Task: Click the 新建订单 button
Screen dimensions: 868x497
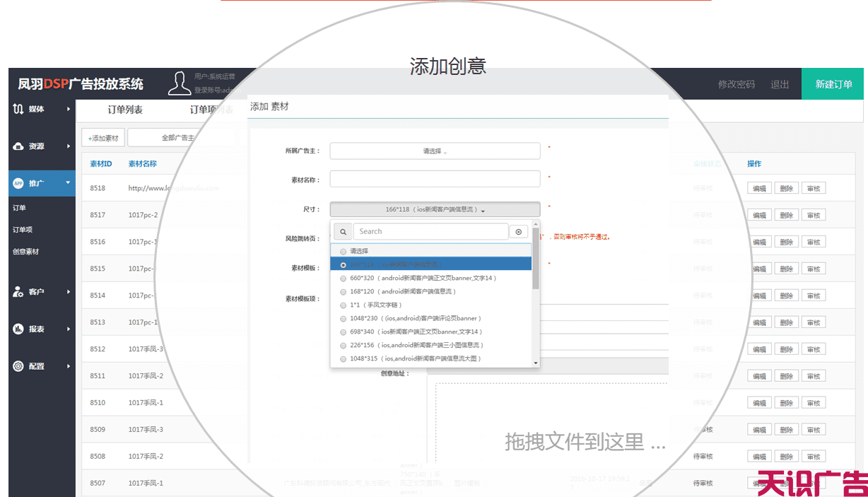Action: 833,84
